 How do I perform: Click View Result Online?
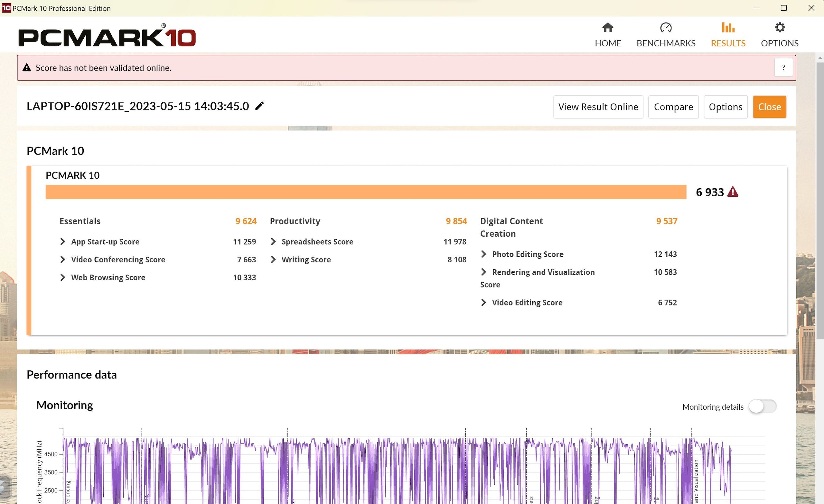(598, 107)
